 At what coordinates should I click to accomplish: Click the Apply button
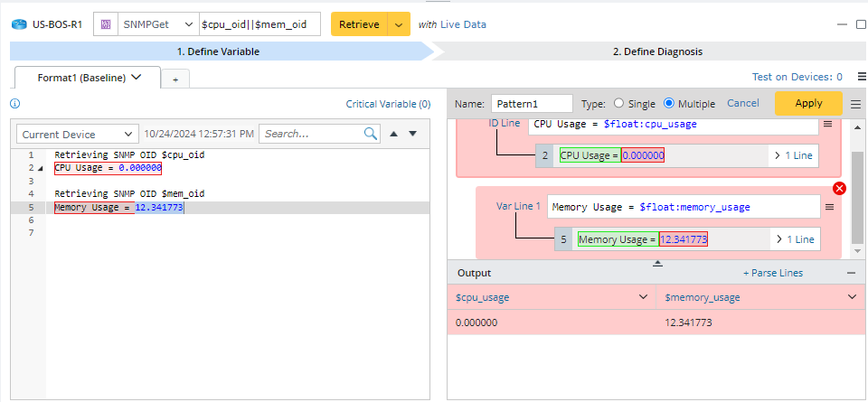click(x=808, y=103)
